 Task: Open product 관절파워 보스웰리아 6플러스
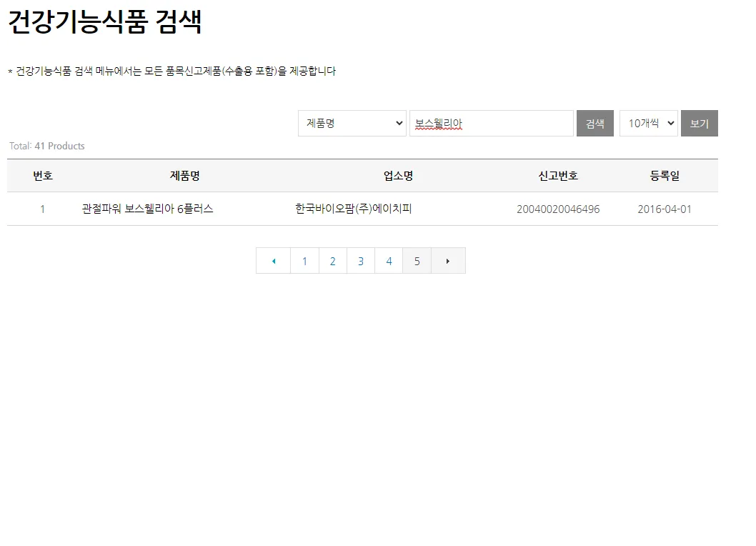pyautogui.click(x=145, y=209)
